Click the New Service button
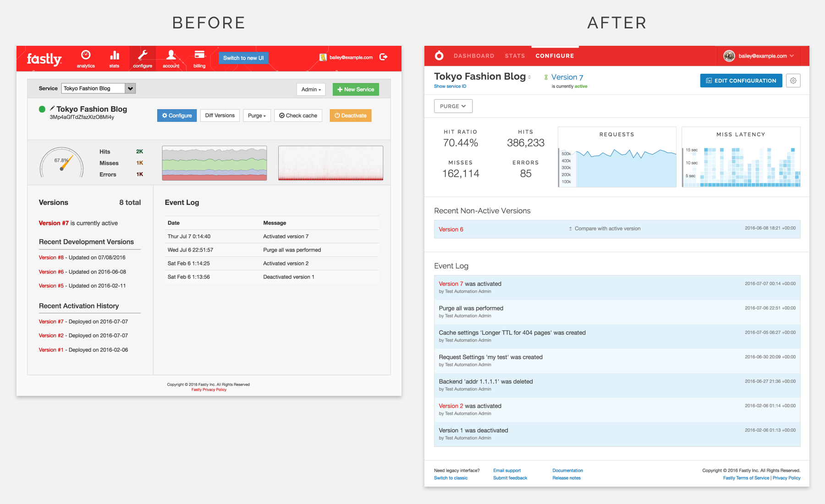The height and width of the screenshot is (504, 825). (x=356, y=89)
